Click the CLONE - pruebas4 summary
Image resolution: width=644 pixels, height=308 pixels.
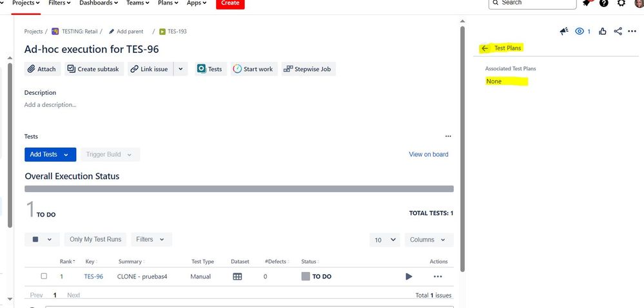142,277
